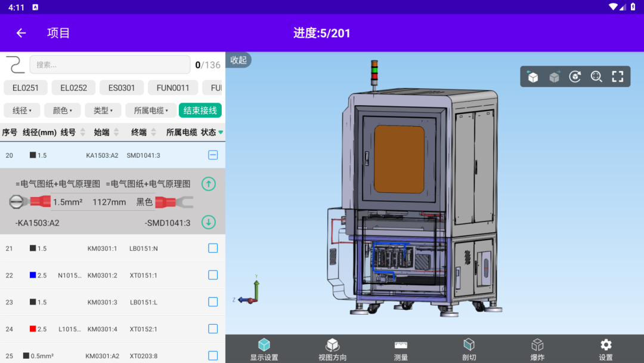644x363 pixels.
Task: Check the status box for row 22
Action: [213, 275]
